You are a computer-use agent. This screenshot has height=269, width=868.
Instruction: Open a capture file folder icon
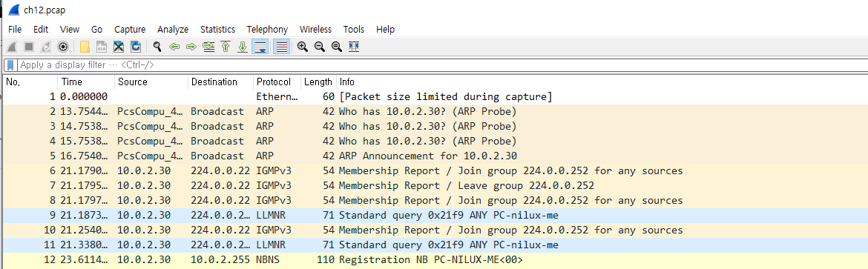click(x=85, y=47)
